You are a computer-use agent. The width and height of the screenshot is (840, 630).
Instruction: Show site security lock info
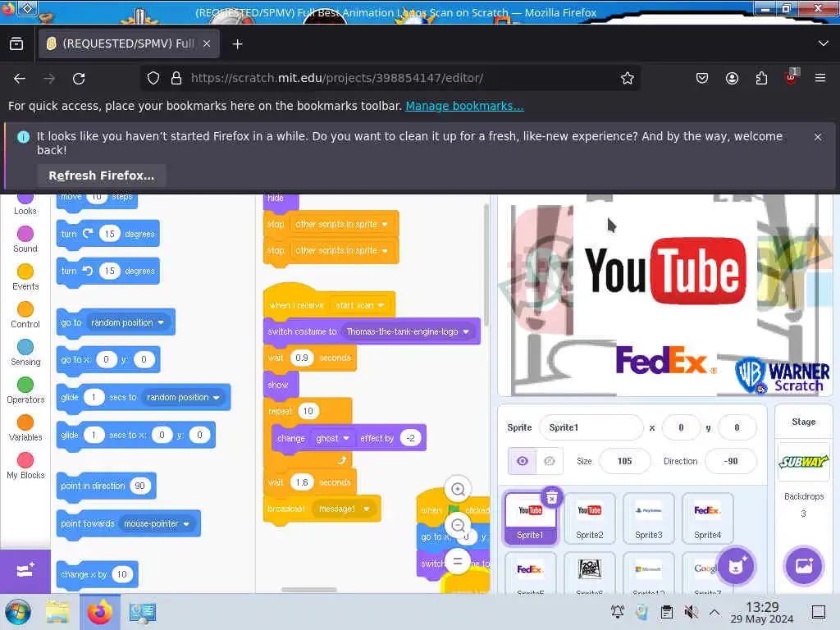[176, 78]
